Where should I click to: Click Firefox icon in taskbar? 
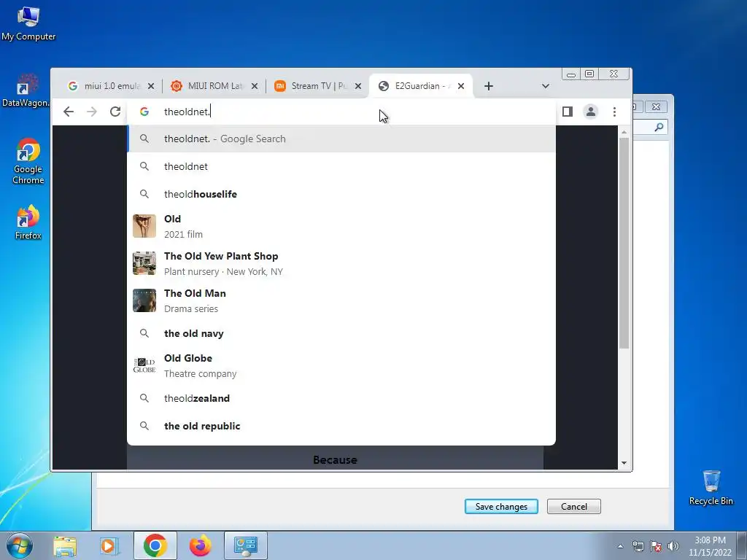click(200, 545)
